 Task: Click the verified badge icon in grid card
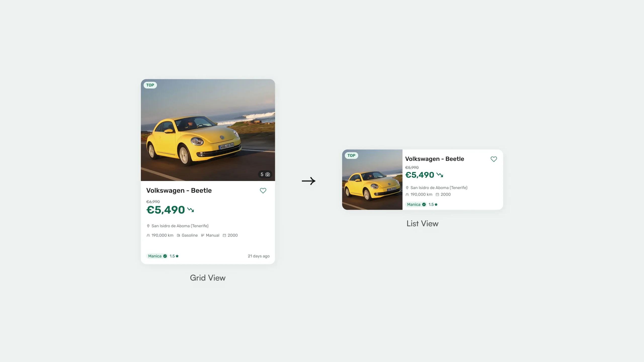(165, 256)
